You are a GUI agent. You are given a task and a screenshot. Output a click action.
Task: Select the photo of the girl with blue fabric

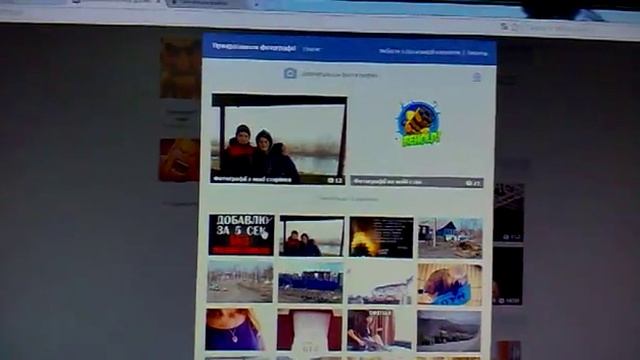450,284
